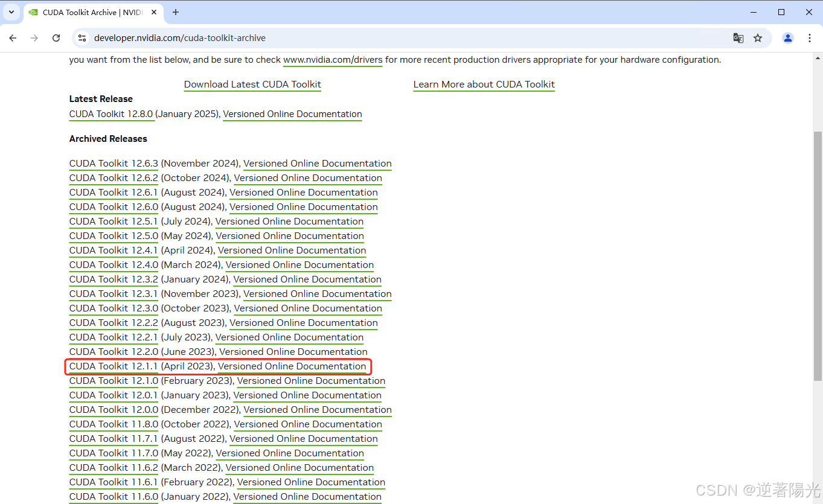Open CUDA Toolkit 12.2.0 link
This screenshot has width=823, height=504.
click(114, 352)
